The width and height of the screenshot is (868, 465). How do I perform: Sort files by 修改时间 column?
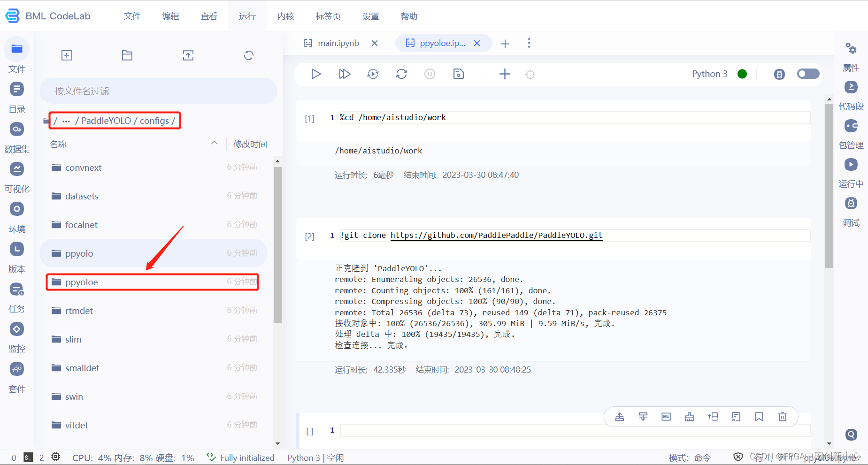(x=250, y=144)
